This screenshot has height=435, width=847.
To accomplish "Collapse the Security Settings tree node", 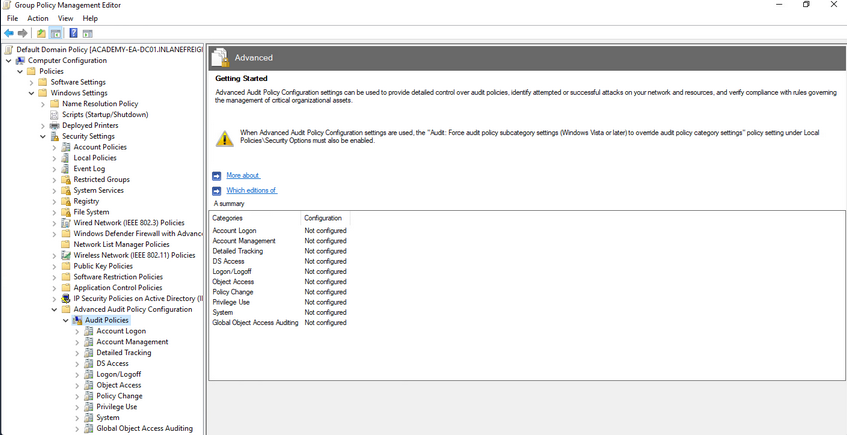I will click(43, 137).
